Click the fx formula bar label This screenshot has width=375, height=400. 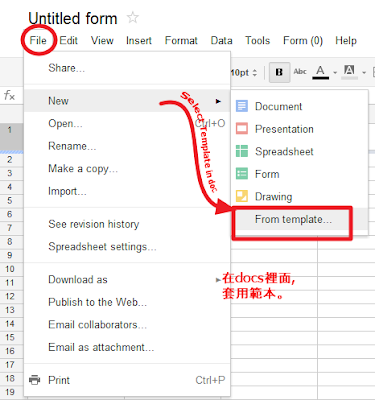[x=9, y=96]
